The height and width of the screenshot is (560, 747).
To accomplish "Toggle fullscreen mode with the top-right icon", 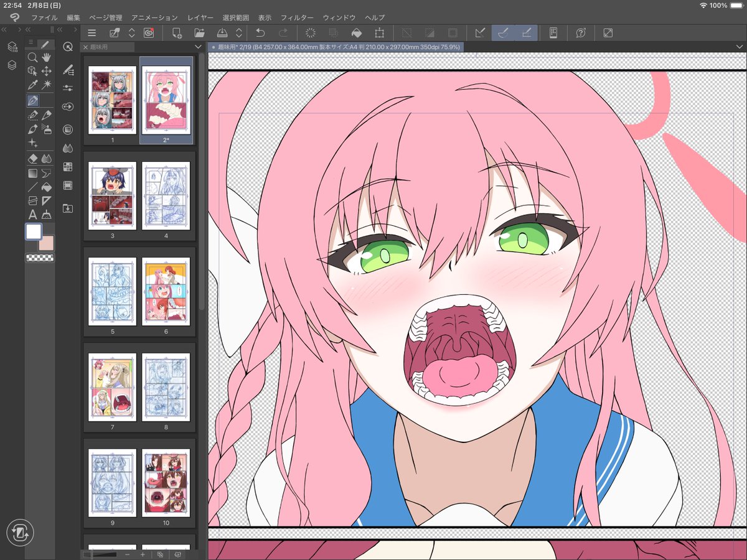I will (608, 33).
